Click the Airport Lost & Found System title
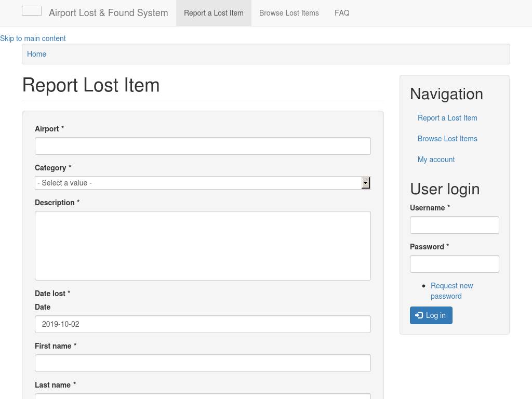 (108, 13)
